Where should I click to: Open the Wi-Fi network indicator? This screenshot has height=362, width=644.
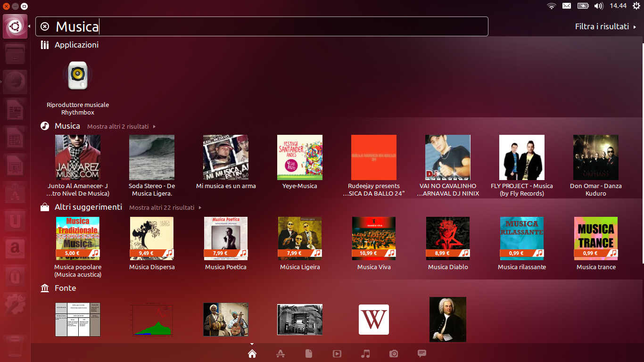[x=552, y=6]
